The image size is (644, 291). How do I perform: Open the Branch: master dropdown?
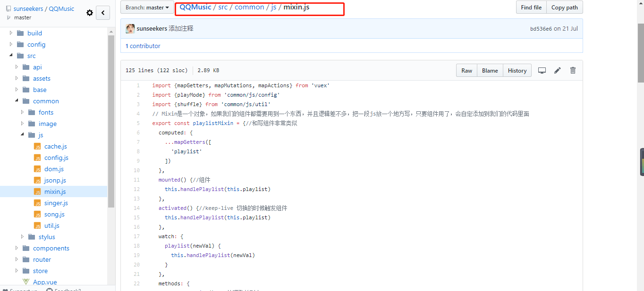(x=147, y=7)
